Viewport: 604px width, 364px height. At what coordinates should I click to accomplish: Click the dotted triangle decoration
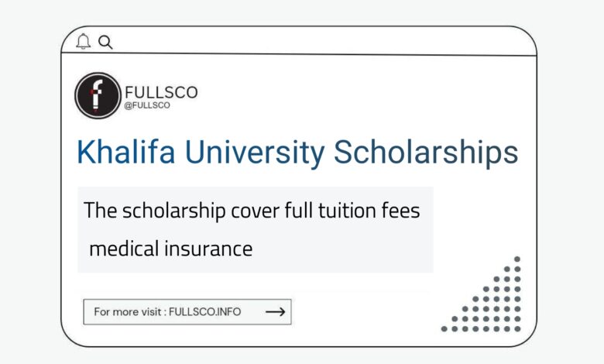[x=481, y=294]
